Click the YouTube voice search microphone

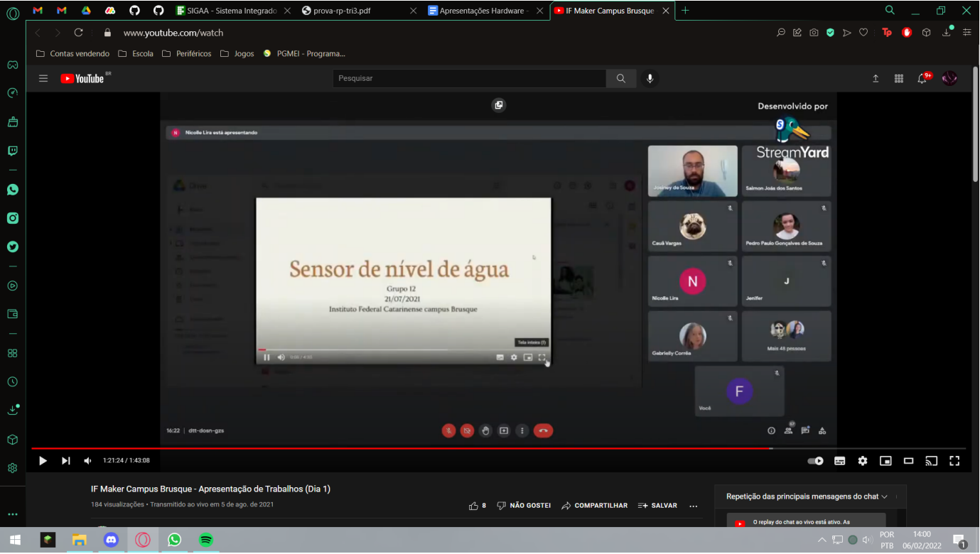tap(649, 79)
